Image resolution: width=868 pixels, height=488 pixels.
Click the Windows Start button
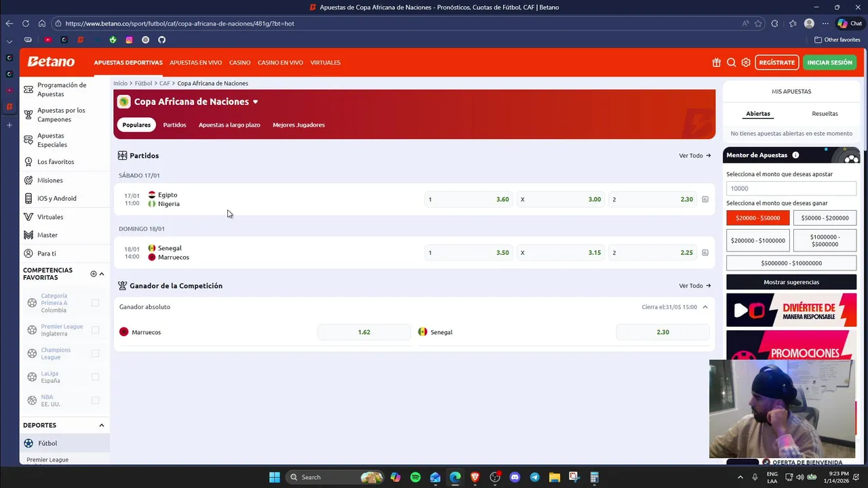275,477
